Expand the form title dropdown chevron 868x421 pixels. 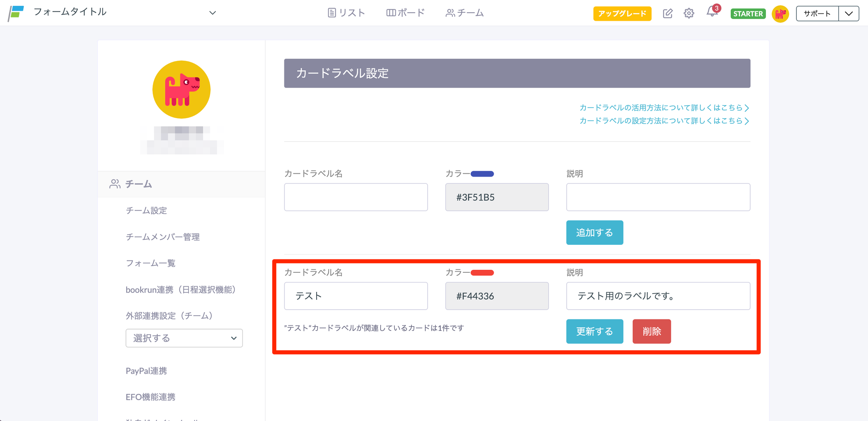pyautogui.click(x=212, y=13)
